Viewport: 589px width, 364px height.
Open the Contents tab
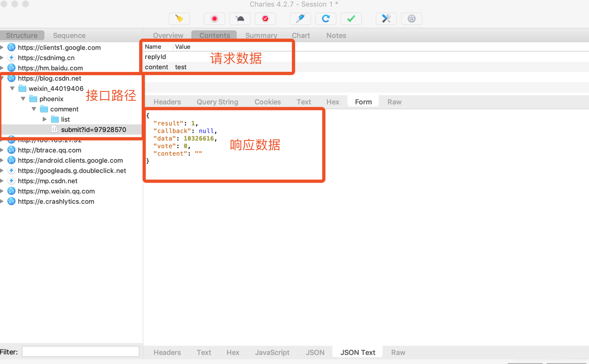tap(214, 35)
